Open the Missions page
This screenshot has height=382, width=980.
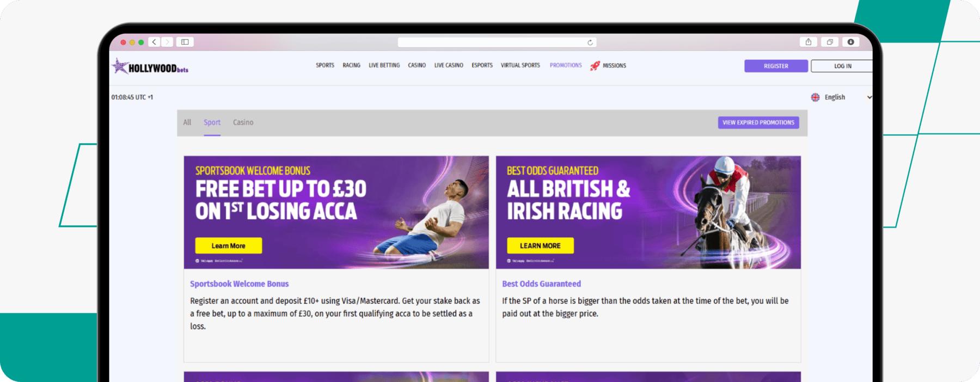[614, 66]
